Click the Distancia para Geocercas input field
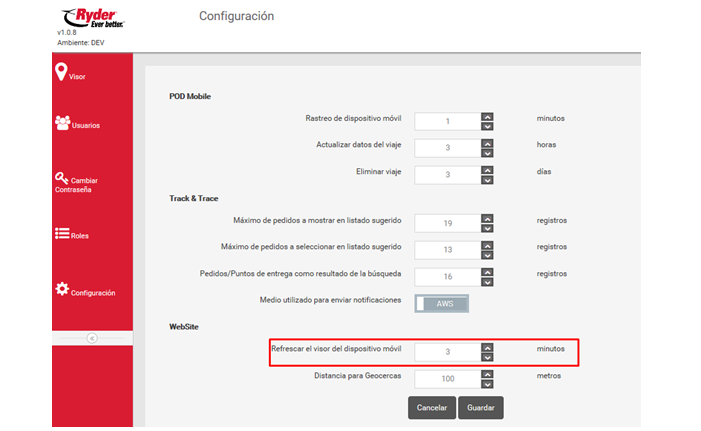701x431 pixels. click(447, 379)
